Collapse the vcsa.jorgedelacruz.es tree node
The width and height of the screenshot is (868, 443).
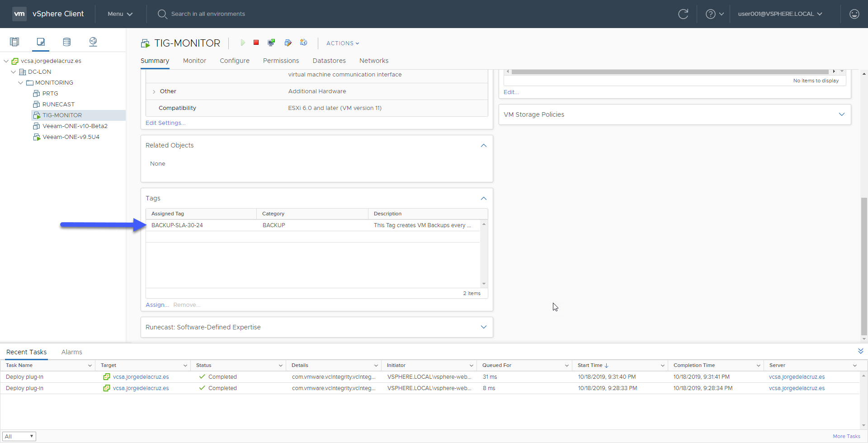click(x=6, y=61)
